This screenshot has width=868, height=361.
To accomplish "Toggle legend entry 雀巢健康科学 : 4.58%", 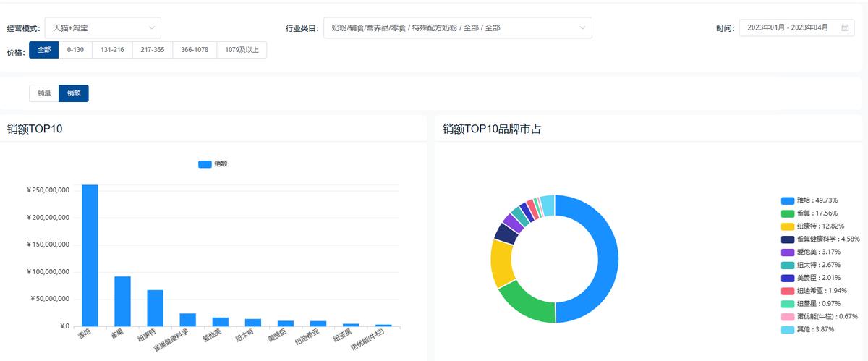I will [820, 239].
